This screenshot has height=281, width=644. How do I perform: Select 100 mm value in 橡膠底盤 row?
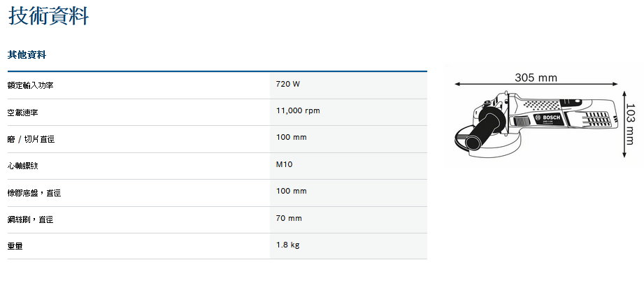pyautogui.click(x=292, y=192)
